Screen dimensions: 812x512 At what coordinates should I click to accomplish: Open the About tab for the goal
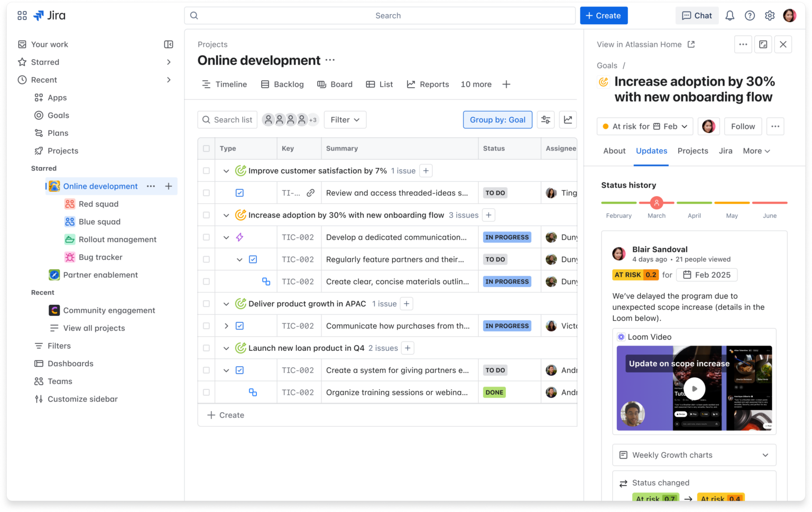(614, 151)
